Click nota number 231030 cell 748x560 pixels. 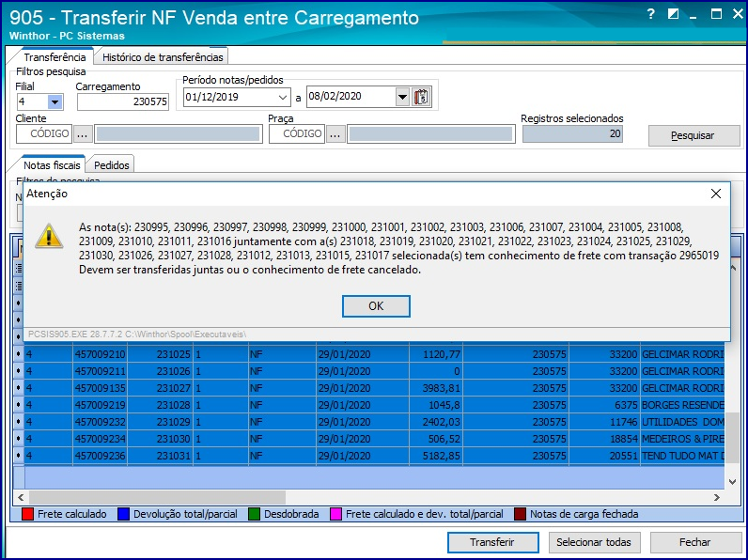pos(161,439)
